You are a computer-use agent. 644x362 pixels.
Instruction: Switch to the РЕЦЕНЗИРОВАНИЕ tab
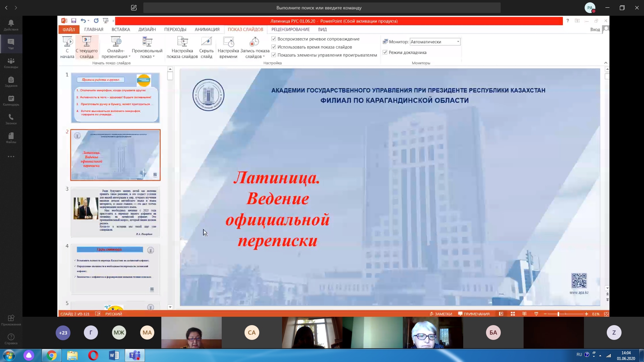(290, 29)
